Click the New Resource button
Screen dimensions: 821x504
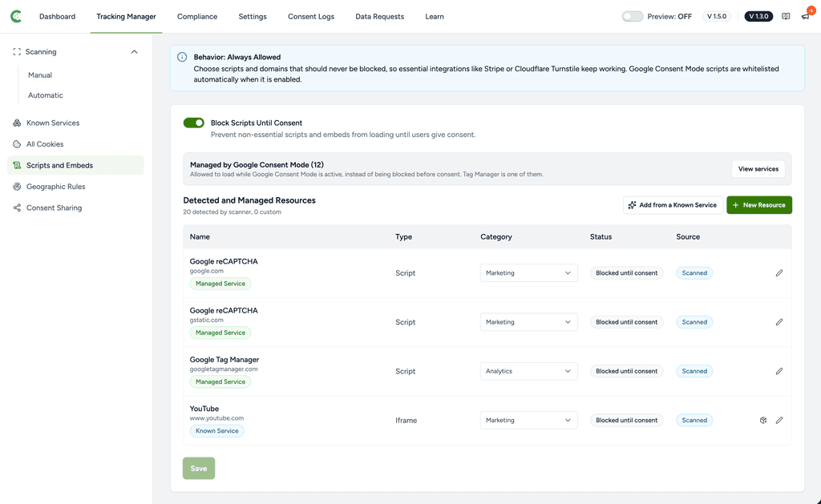click(759, 205)
